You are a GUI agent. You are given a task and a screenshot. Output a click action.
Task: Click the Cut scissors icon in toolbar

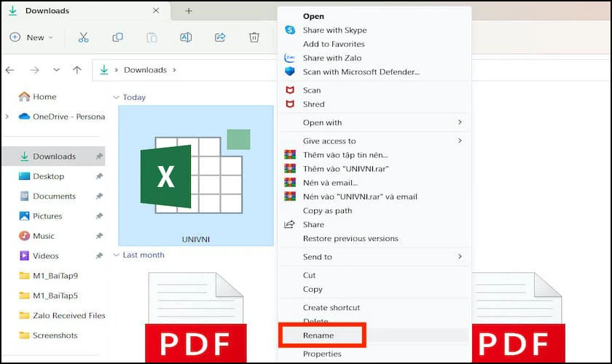tap(83, 37)
